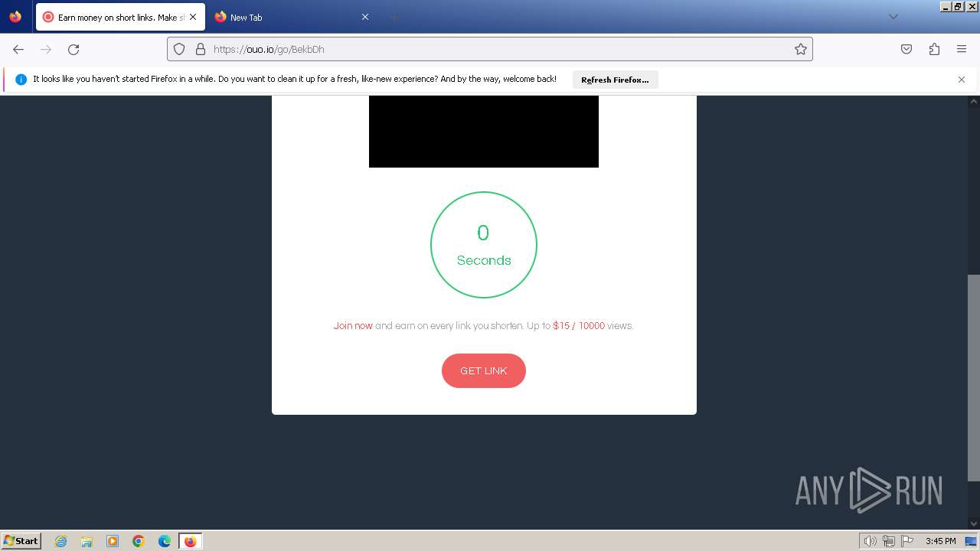Click the notification info icon
The height and width of the screenshot is (551, 980).
click(21, 80)
